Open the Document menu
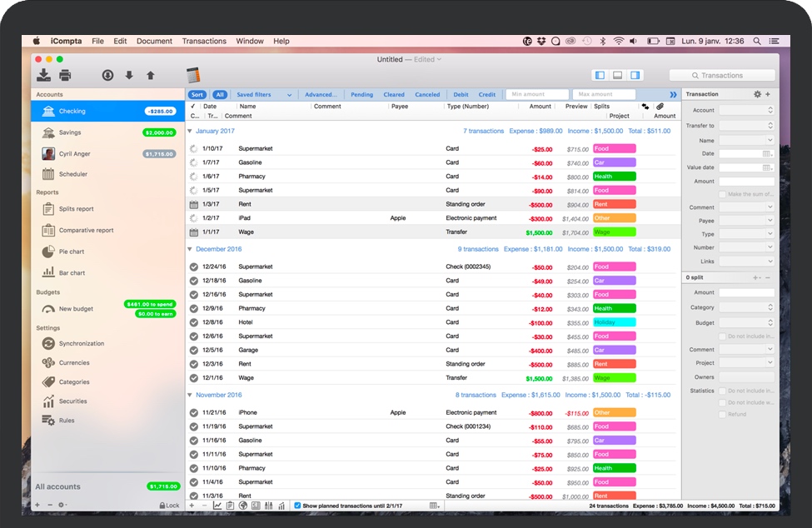The height and width of the screenshot is (528, 812). 154,41
